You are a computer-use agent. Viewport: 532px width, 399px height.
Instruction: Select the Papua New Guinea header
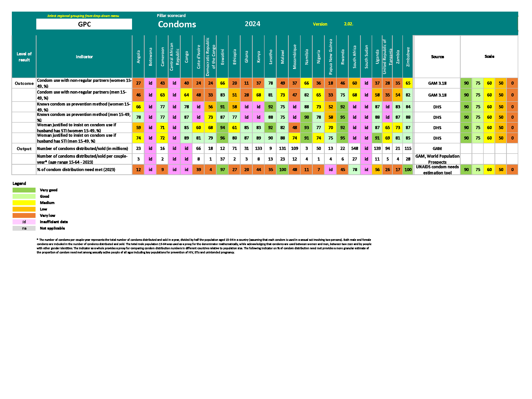point(331,57)
